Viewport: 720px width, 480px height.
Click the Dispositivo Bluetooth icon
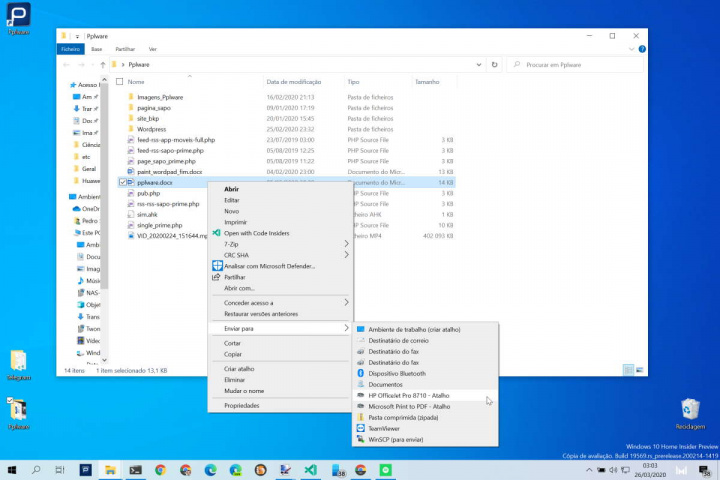[x=360, y=373]
